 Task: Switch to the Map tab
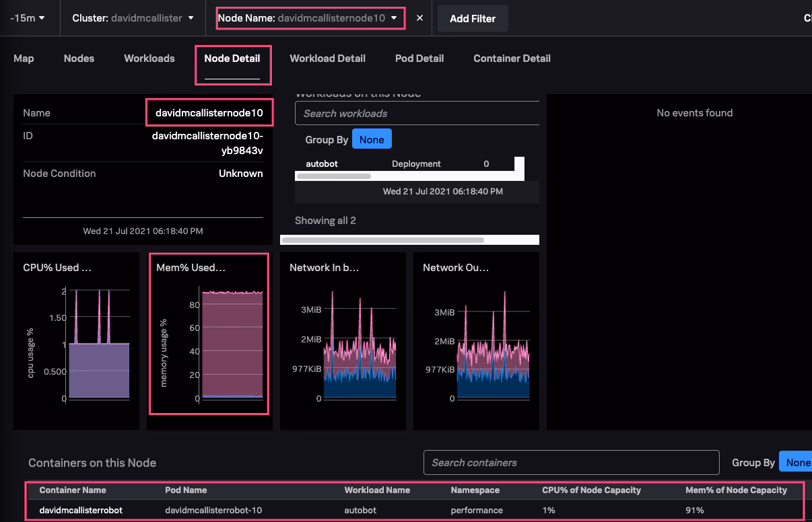24,59
